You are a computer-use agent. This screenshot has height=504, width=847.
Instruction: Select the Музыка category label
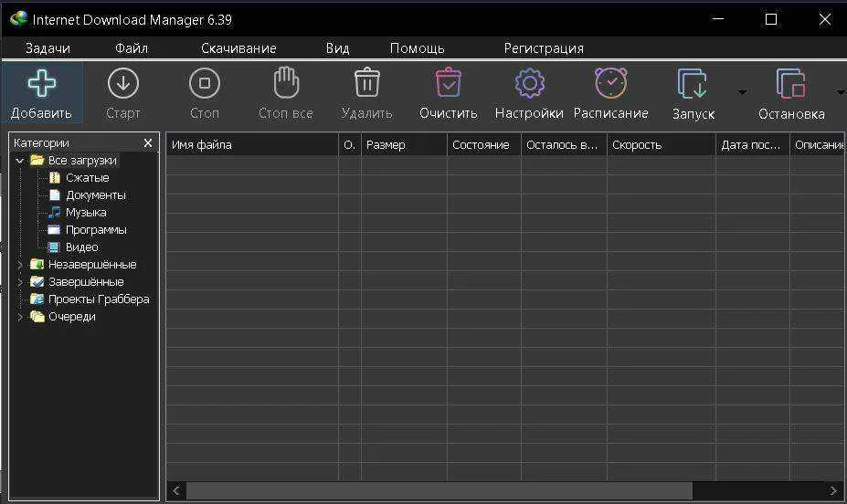86,212
